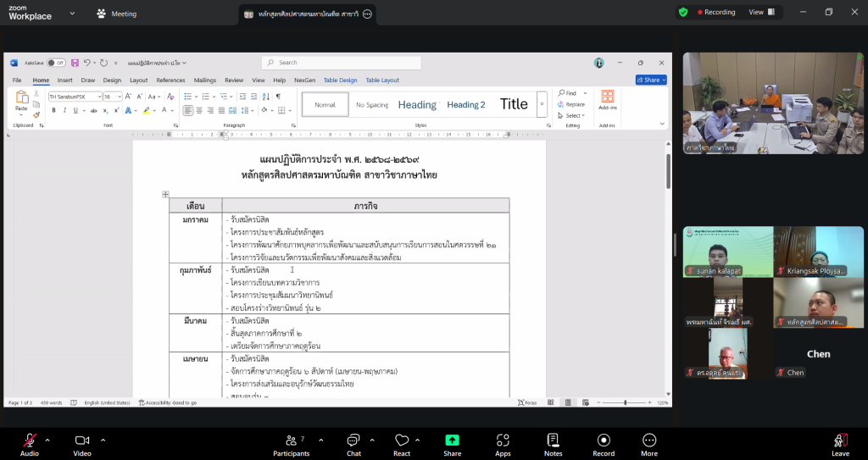Open text highlight color yellow marker
The width and height of the screenshot is (868, 460).
tap(146, 111)
